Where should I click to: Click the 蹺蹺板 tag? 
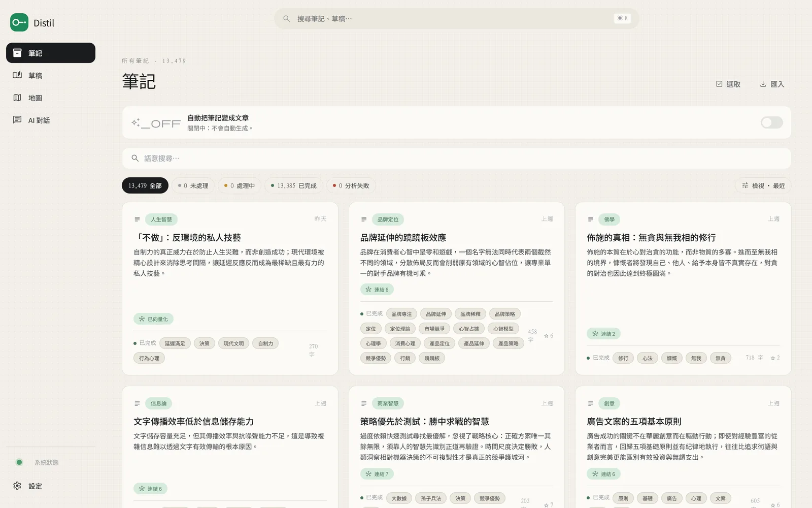click(x=432, y=358)
